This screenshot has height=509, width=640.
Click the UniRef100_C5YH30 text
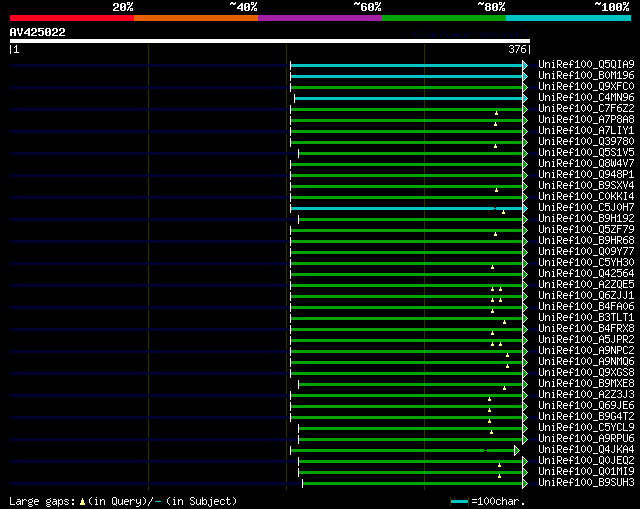pyautogui.click(x=586, y=263)
